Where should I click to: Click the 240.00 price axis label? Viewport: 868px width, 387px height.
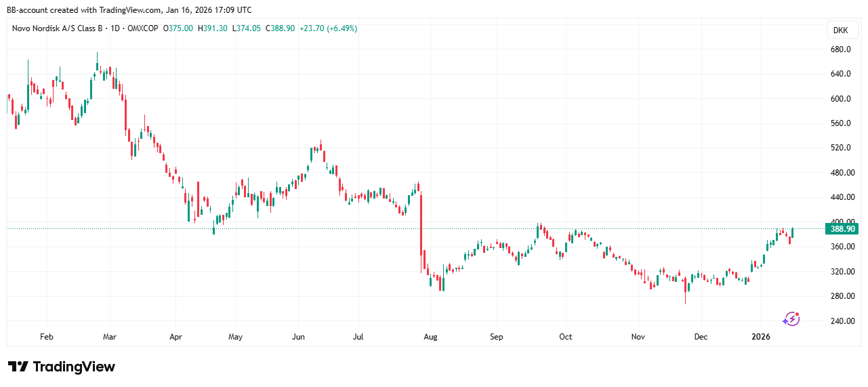tap(841, 321)
